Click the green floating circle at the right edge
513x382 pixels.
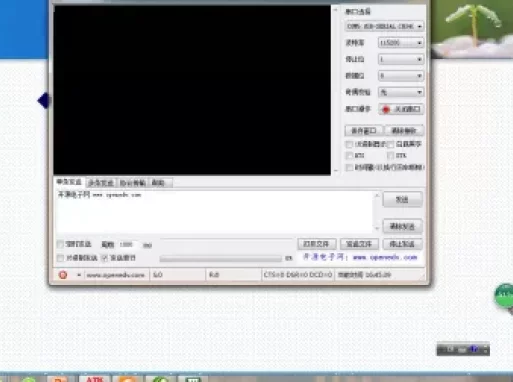point(504,296)
